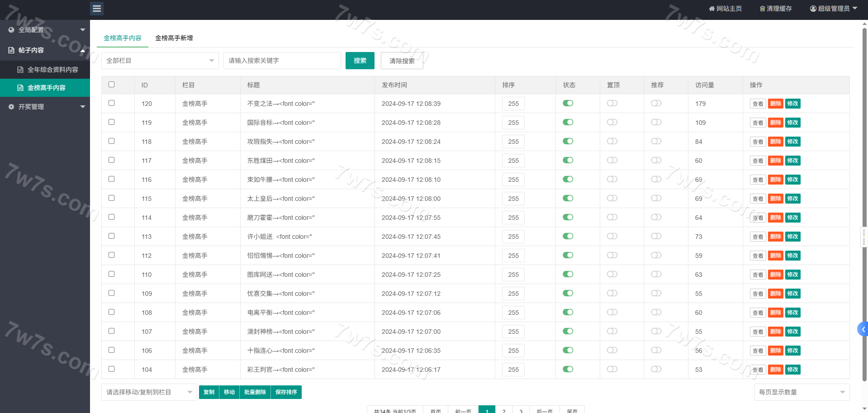Open 金榜高手内容 in the sidebar
Screen dimensions: 868x413
pos(46,88)
